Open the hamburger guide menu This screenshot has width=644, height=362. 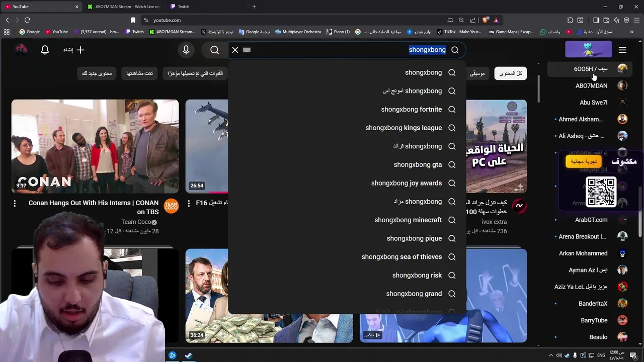[622, 50]
